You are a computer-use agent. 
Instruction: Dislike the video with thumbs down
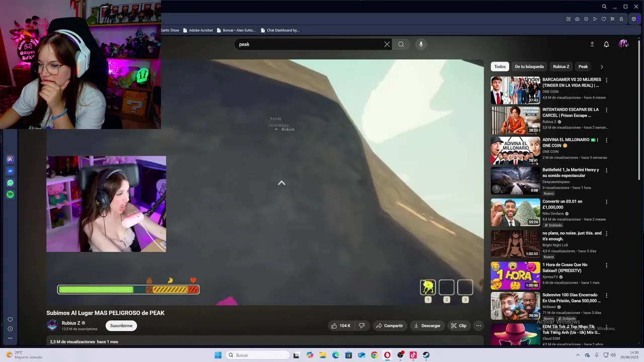pos(362,326)
